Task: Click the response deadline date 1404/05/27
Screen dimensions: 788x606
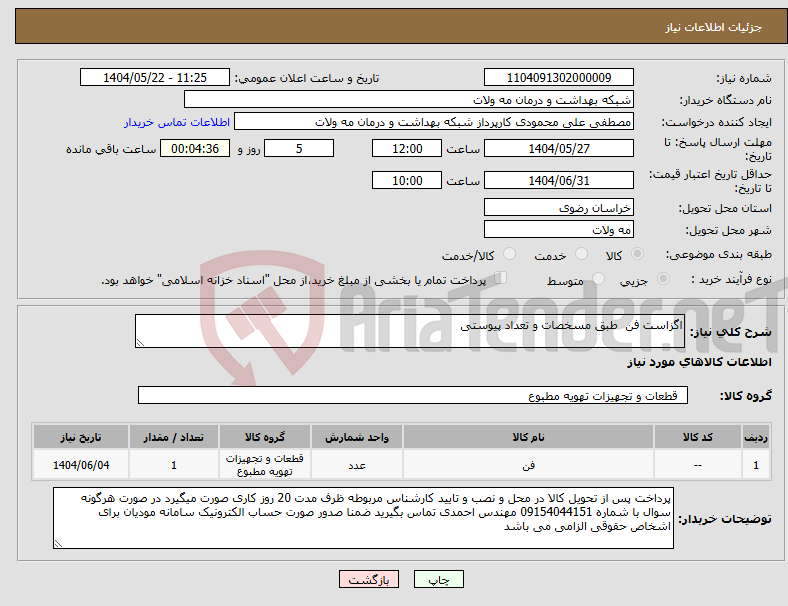Action: (559, 148)
